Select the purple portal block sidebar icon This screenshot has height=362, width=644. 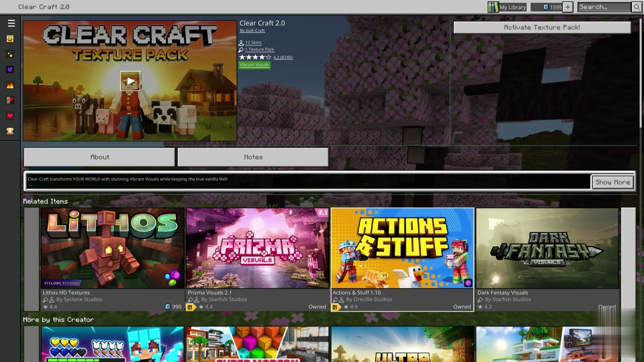coord(10,69)
